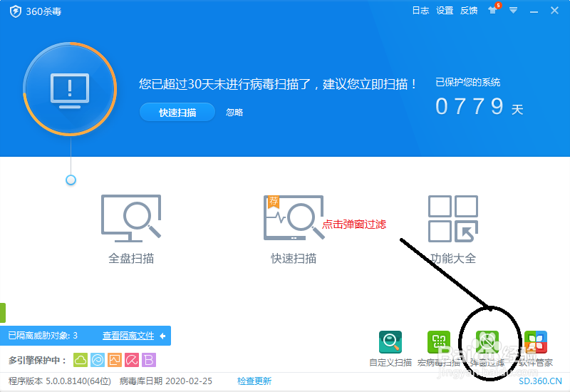Click the timeline circle marker below status

click(71, 180)
